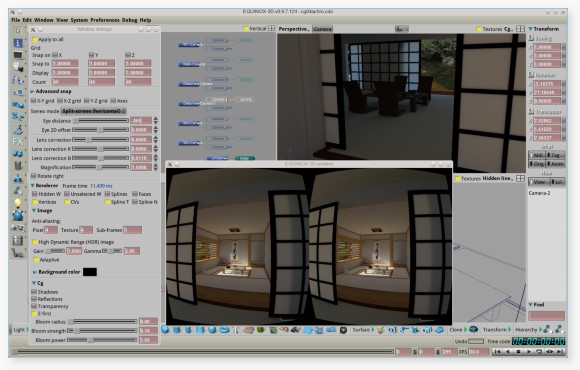
Task: Click the green plant icon in bottom toolbar
Action: click(x=261, y=330)
